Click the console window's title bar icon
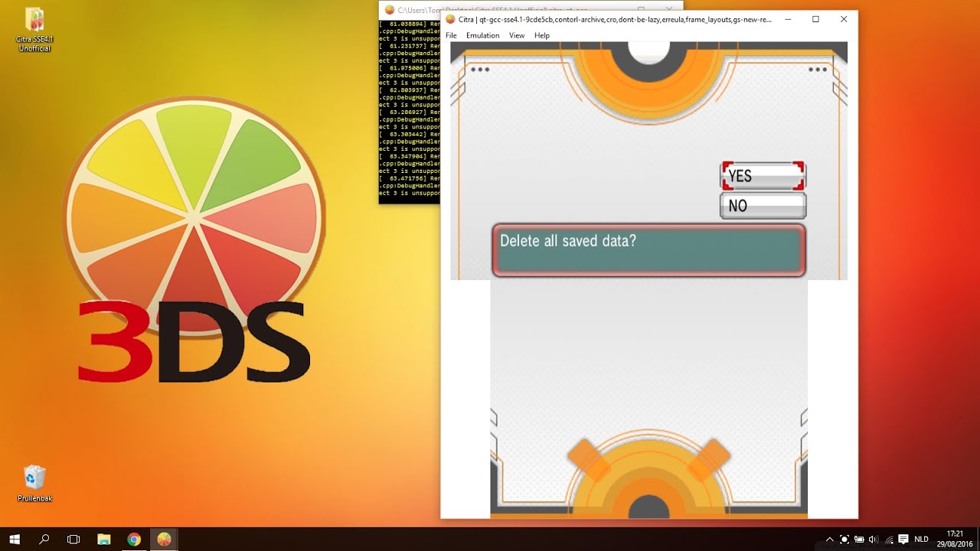 (x=390, y=10)
